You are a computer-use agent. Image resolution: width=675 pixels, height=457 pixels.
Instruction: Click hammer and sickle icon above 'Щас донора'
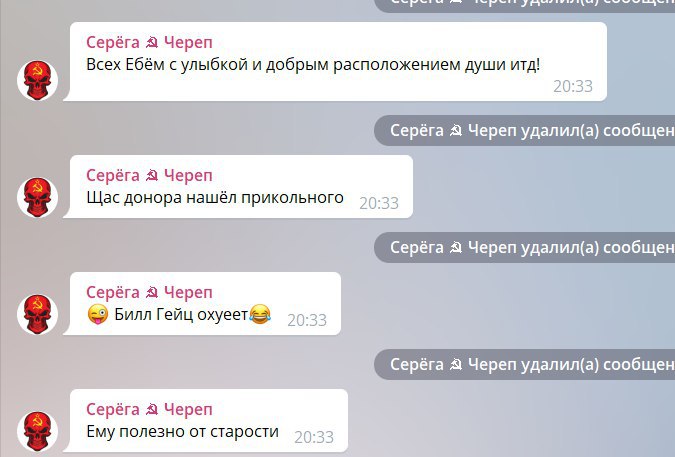pyautogui.click(x=152, y=176)
